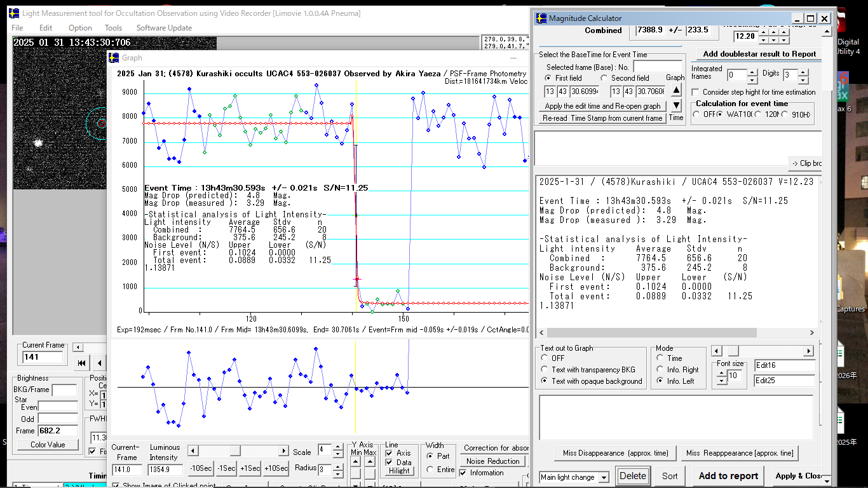Open the Software Update menu
Image resolution: width=868 pixels, height=488 pixels.
[x=164, y=28]
